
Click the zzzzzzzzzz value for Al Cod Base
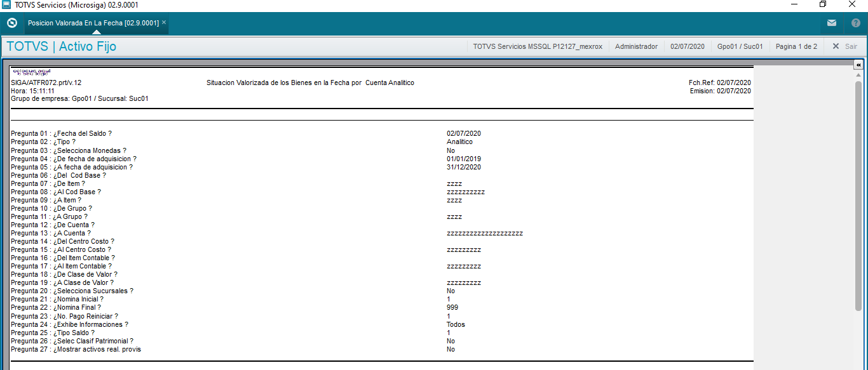click(466, 192)
